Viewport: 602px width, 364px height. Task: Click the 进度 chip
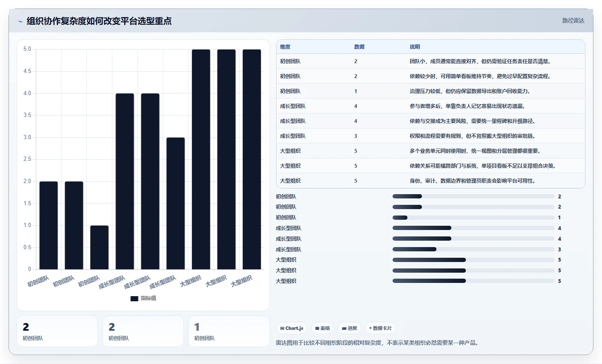pos(349,328)
